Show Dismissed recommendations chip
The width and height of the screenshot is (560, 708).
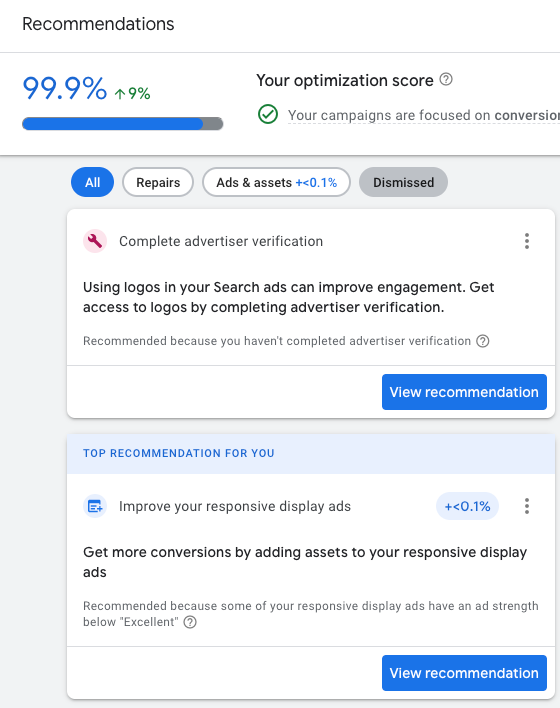coord(403,182)
